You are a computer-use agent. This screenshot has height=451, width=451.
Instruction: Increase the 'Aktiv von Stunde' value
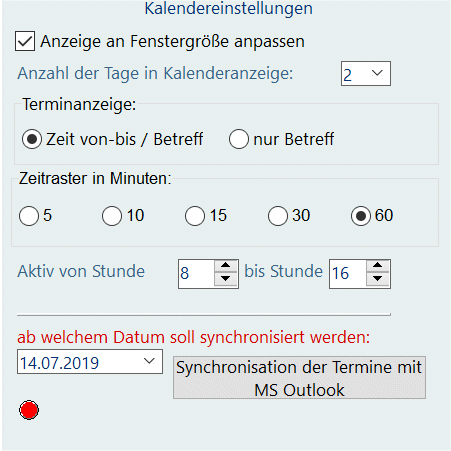coord(226,266)
